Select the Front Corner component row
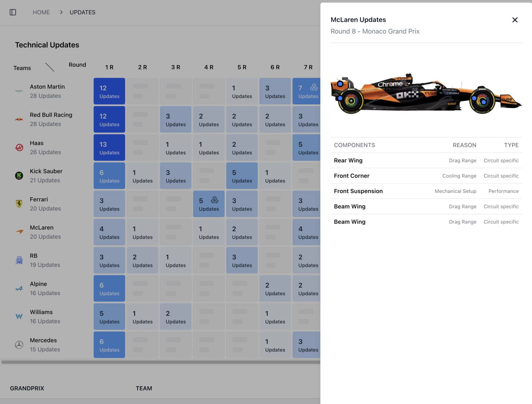 tap(426, 176)
